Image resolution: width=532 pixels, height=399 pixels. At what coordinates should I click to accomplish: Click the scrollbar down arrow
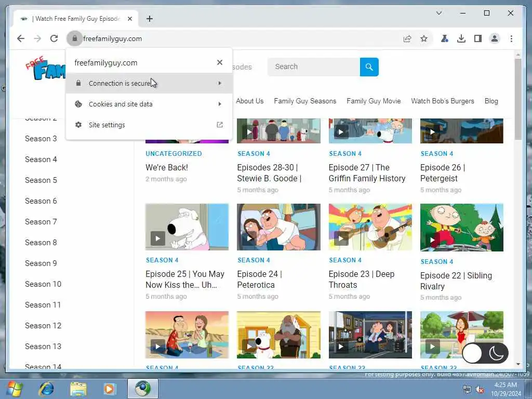click(518, 364)
